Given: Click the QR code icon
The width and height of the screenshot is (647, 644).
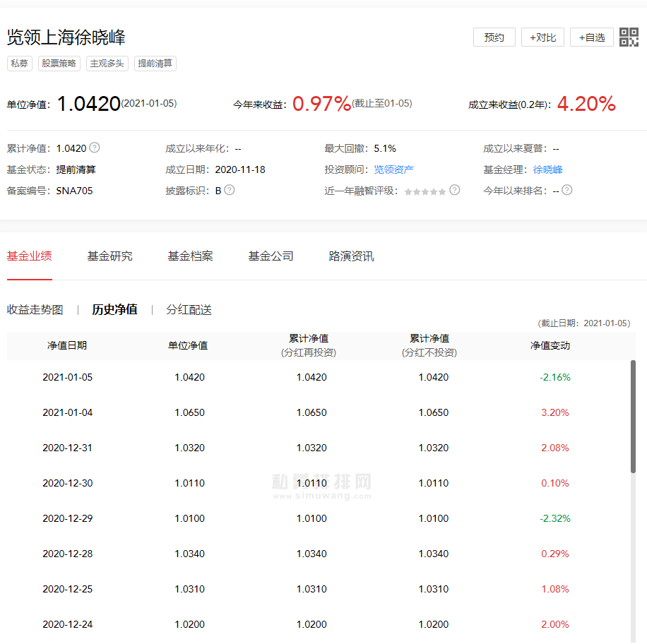Looking at the screenshot, I should coord(629,37).
